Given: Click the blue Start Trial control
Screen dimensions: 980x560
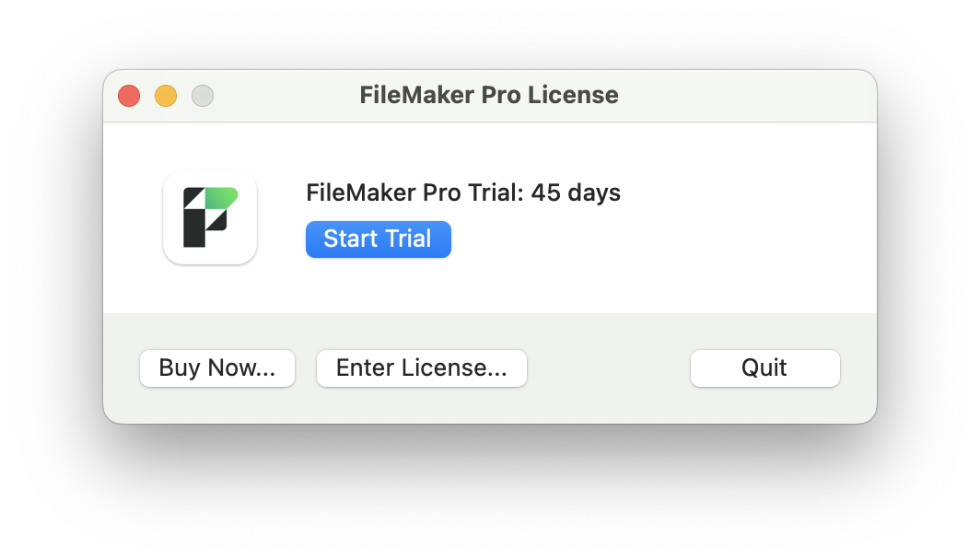Looking at the screenshot, I should [x=378, y=239].
